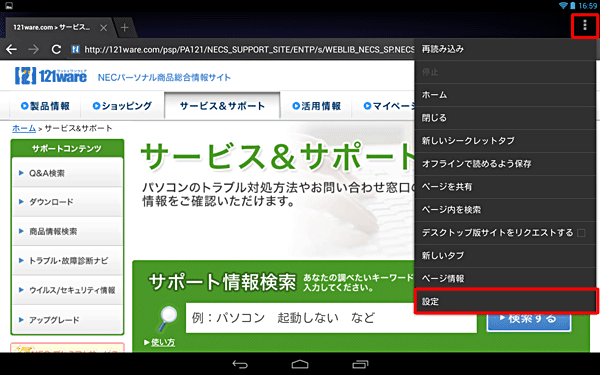Image resolution: width=600 pixels, height=375 pixels.
Task: Open a new tab with plus button
Action: 124,28
